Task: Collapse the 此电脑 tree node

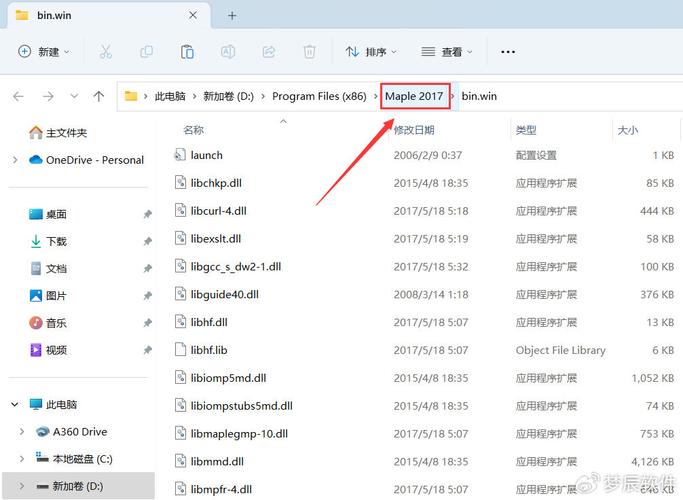Action: (x=15, y=404)
